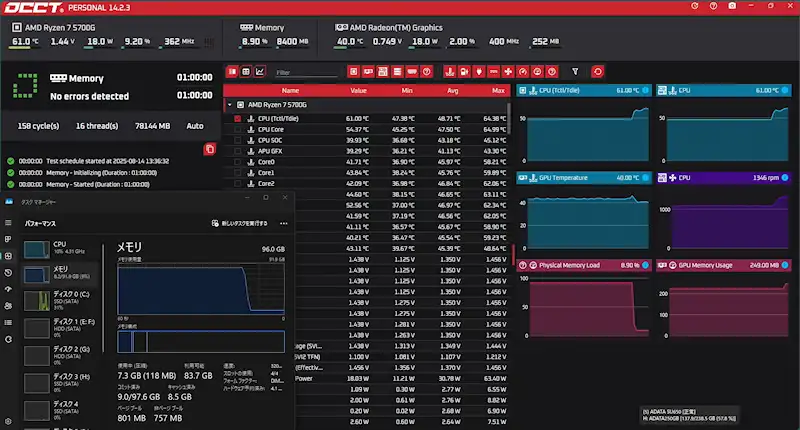Click 新しいタスクを実行する in Task Manager
This screenshot has height=430, width=800.
(239, 223)
